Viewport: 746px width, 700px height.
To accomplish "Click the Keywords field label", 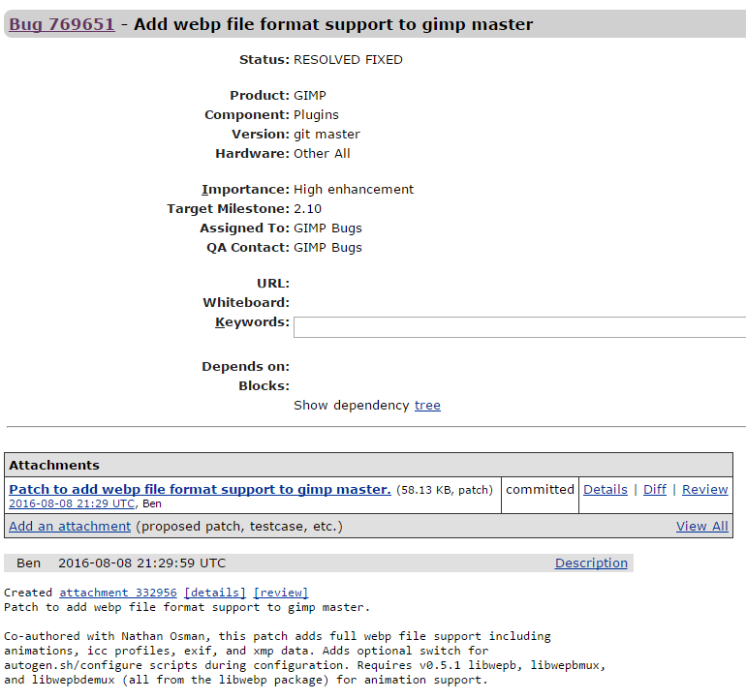I will tap(252, 322).
